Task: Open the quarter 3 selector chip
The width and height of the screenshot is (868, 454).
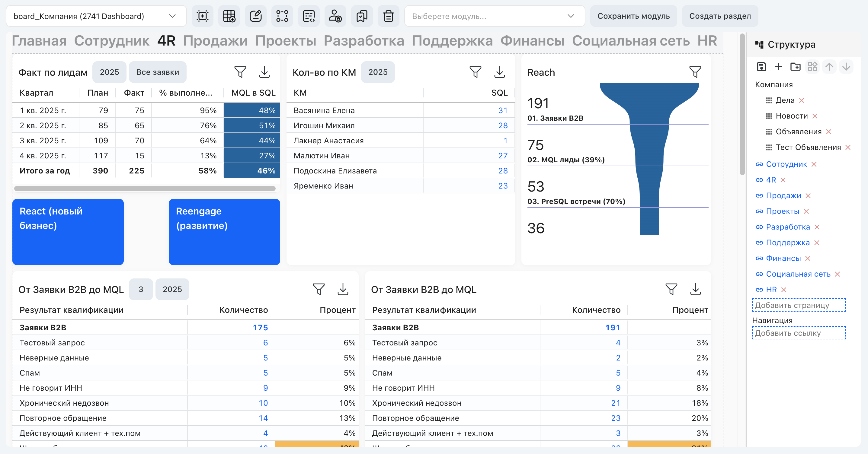Action: click(x=141, y=289)
